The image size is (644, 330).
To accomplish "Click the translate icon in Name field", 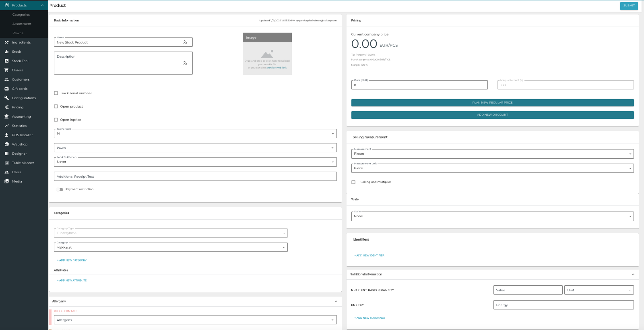I will pos(185,42).
